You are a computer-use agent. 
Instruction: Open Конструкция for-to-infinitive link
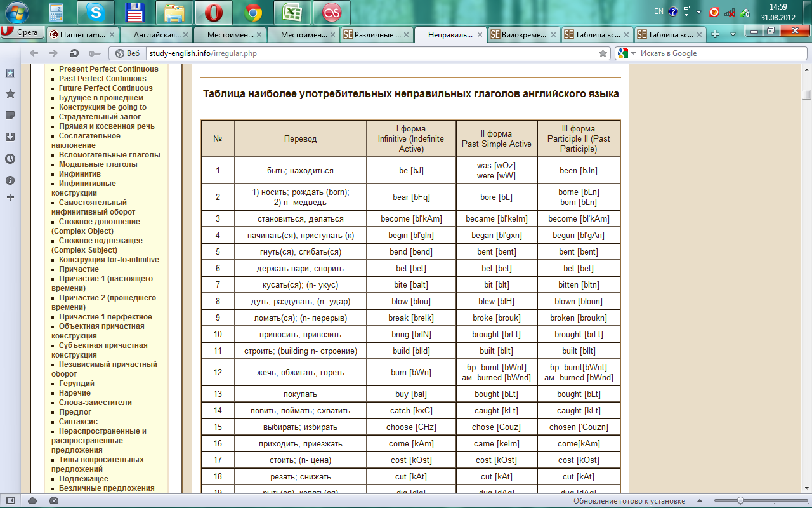(109, 260)
